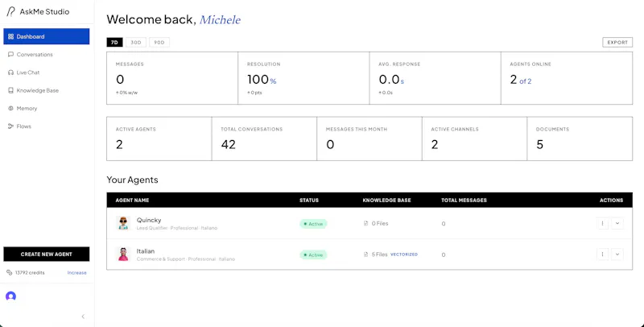This screenshot has width=644, height=327.
Task: Select the 7D time range
Action: click(x=114, y=43)
